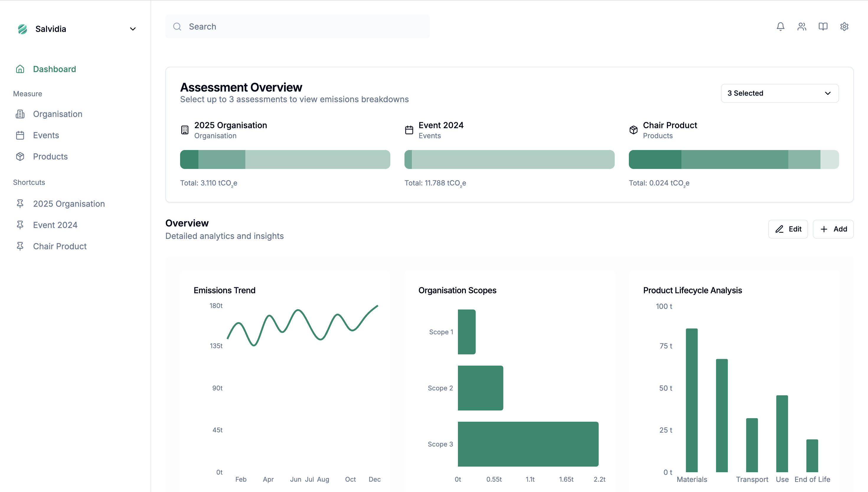Click the 2025 Organisation emissions breakdown bar

[285, 159]
